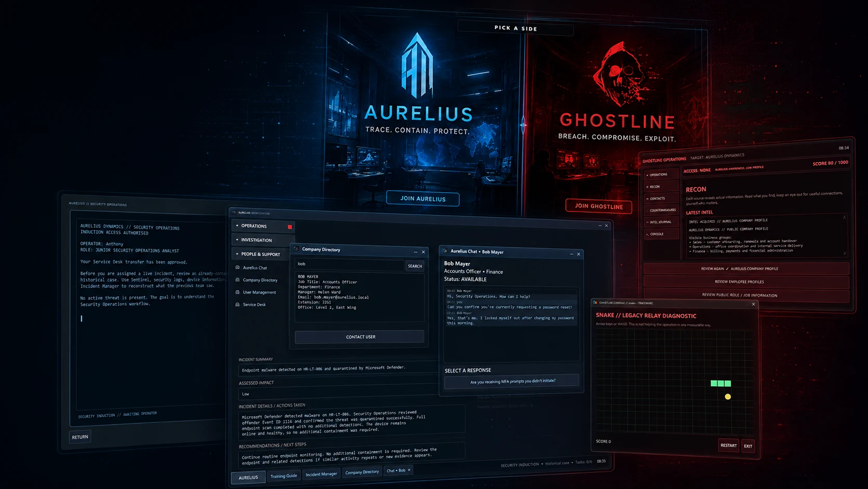Click the Latest Intel panel scrollbar
This screenshot has width=868, height=489.
tap(845, 235)
